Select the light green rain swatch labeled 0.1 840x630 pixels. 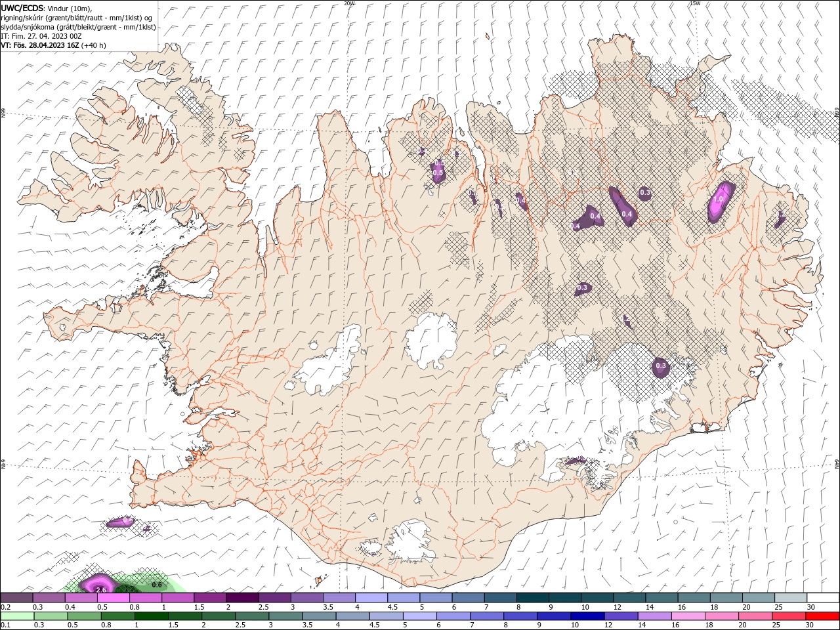tap(18, 616)
